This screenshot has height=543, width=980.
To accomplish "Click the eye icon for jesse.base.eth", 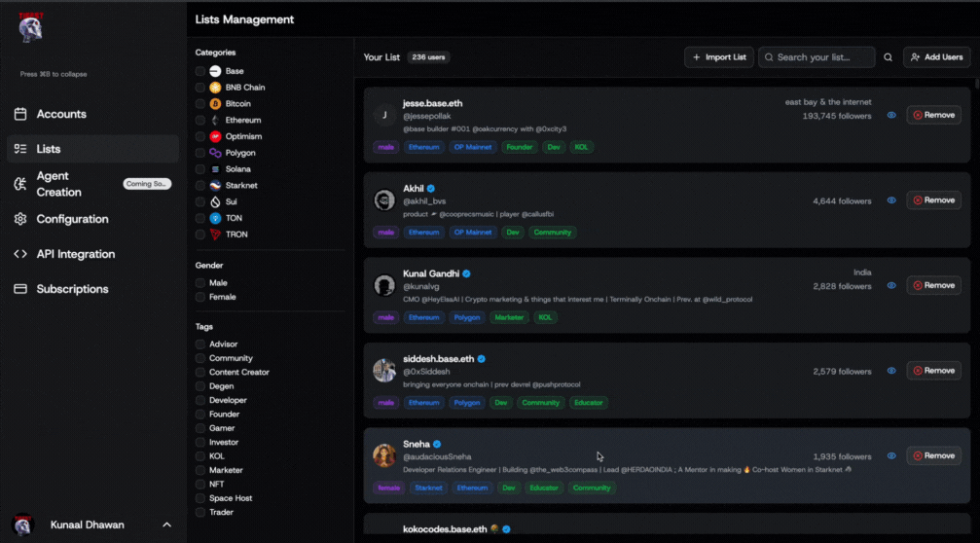I will 891,115.
